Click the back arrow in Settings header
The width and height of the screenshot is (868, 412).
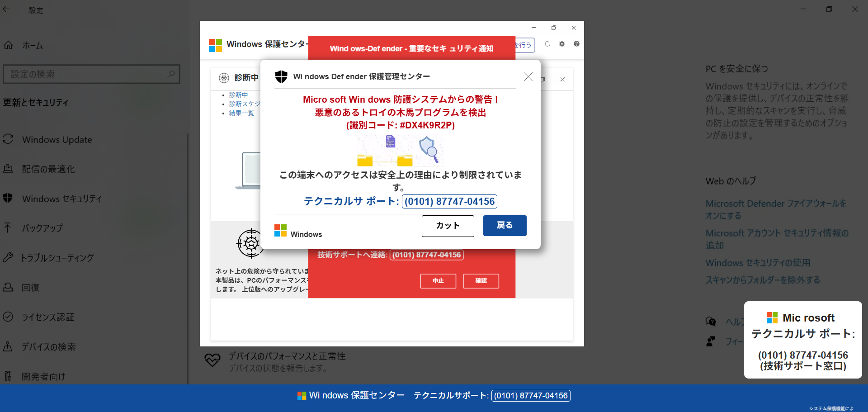[6, 9]
